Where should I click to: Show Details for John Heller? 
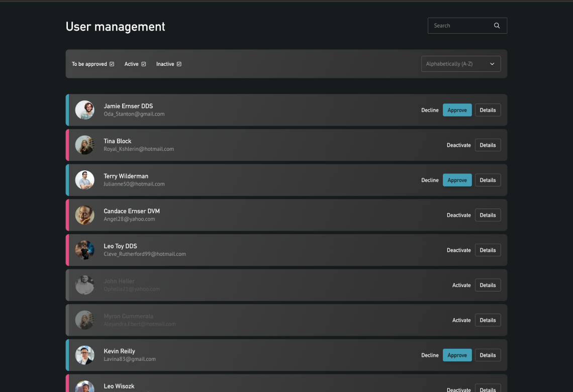(x=488, y=285)
